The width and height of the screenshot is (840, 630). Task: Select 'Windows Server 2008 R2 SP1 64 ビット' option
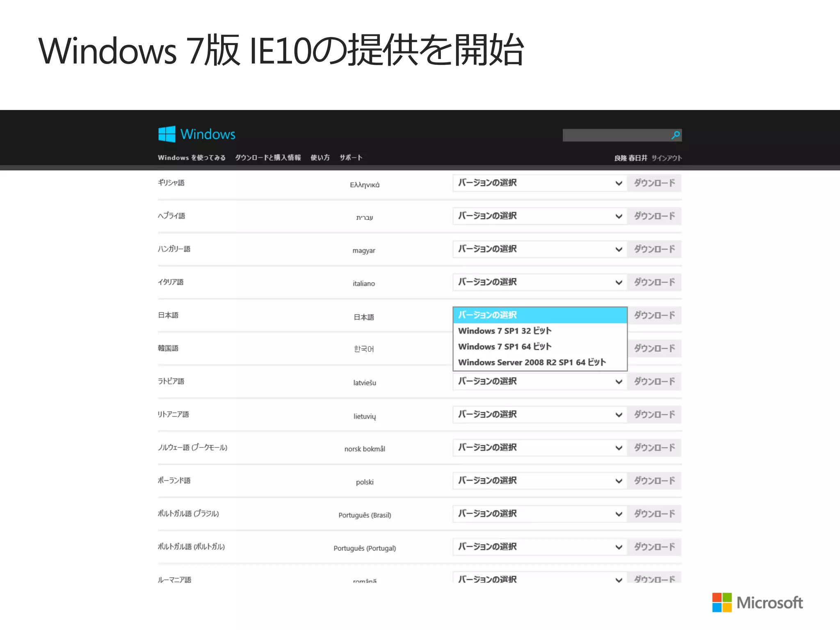pos(540,363)
